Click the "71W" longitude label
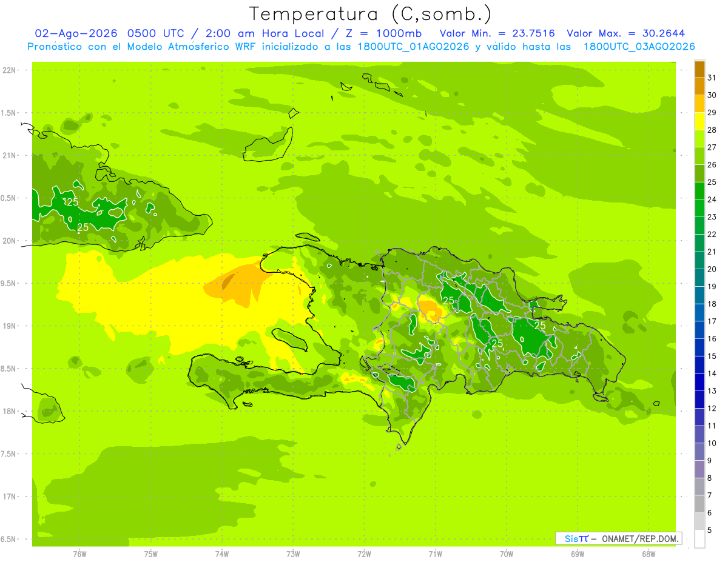Screen dimensions: 728x562 (435, 554)
